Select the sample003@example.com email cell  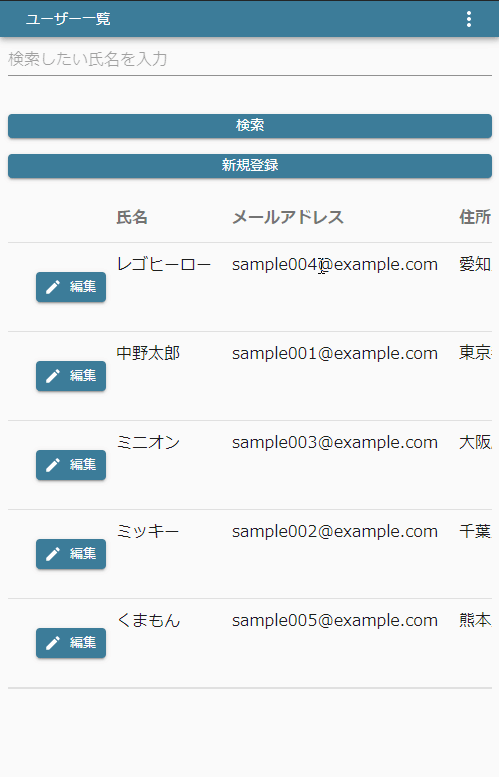point(334,443)
